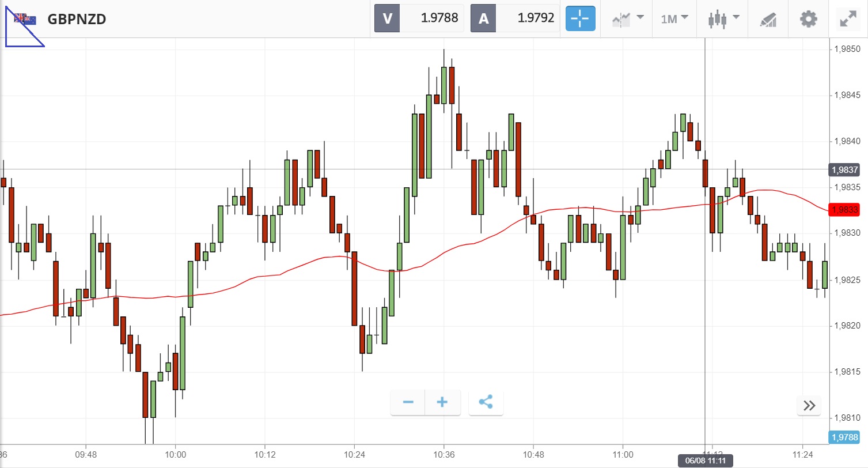
Task: Click the grey 1,9837 crosshair price label
Action: click(x=844, y=169)
